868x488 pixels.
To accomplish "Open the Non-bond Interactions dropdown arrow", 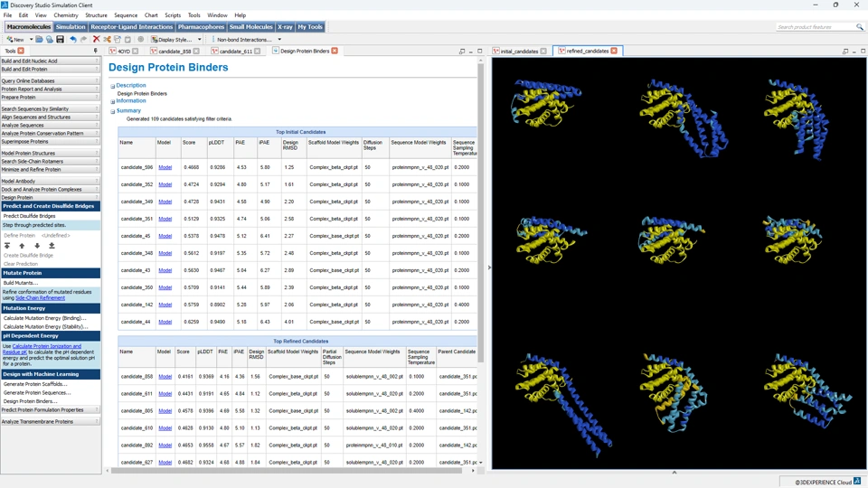I will 279,39.
